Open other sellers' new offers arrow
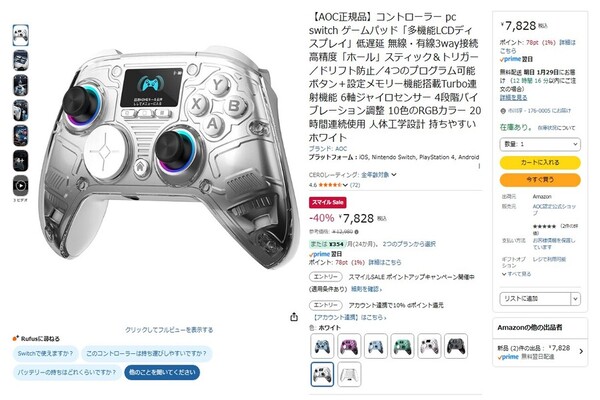This screenshot has height=400, width=600. (581, 351)
